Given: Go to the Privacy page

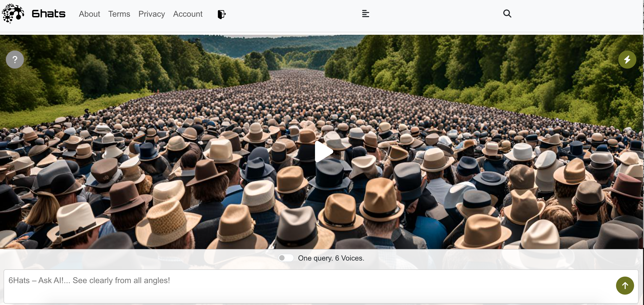Looking at the screenshot, I should (152, 14).
